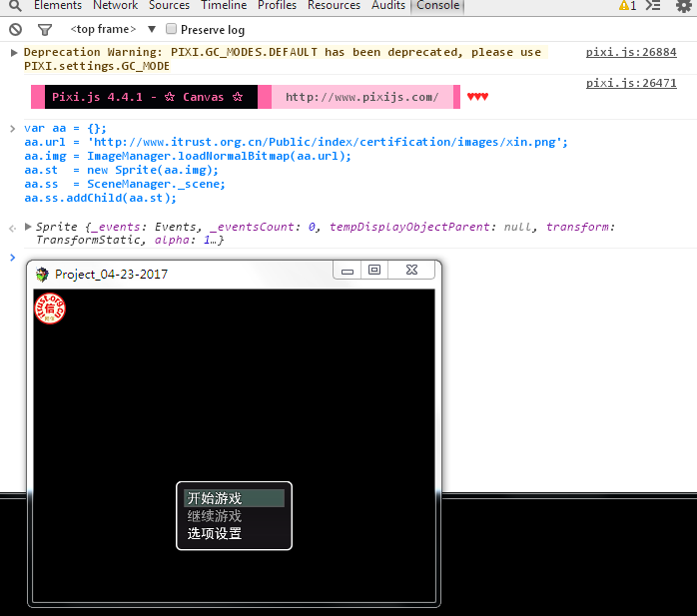
Task: Click the var aa = {}; line
Action: tap(65, 129)
